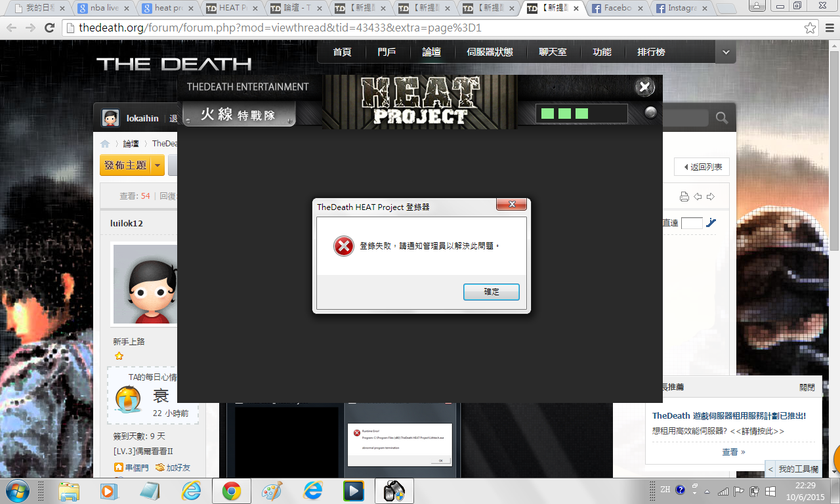The height and width of the screenshot is (504, 840).
Task: Click the 論壇 breadcrumb link
Action: point(131,144)
